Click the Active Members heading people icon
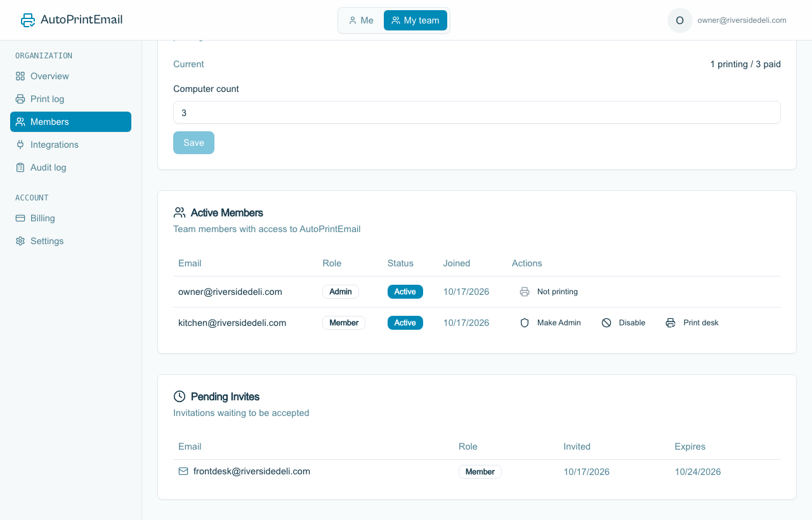Image resolution: width=812 pixels, height=520 pixels. point(180,212)
